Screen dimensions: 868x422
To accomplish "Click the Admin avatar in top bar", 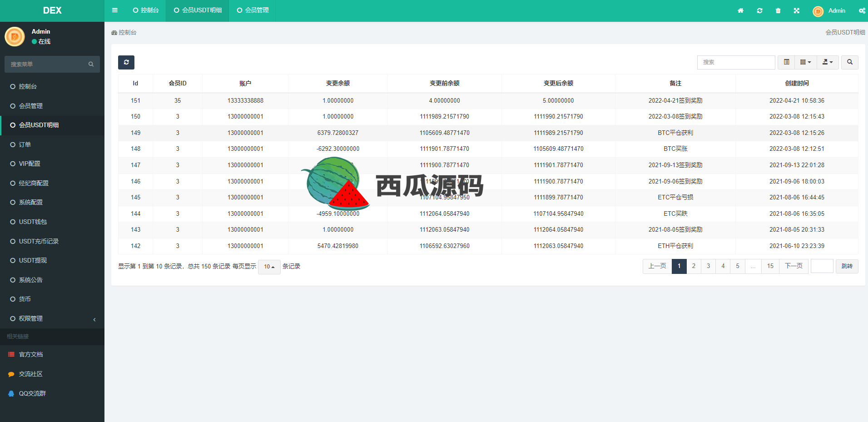I will [x=818, y=11].
